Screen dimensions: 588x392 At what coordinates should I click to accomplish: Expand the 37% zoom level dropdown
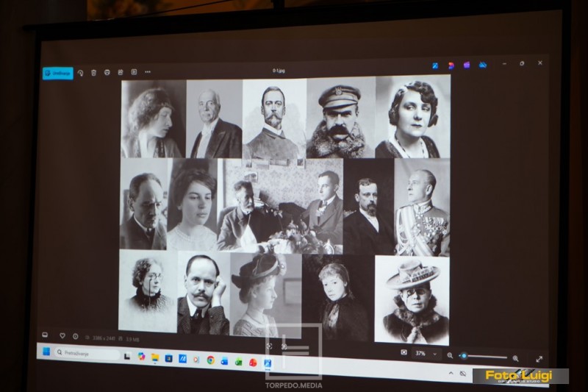[435, 354]
